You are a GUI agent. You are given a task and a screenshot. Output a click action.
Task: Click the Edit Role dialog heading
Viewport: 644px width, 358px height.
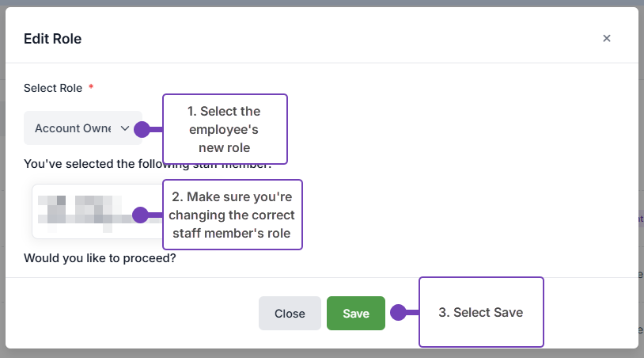coord(52,38)
